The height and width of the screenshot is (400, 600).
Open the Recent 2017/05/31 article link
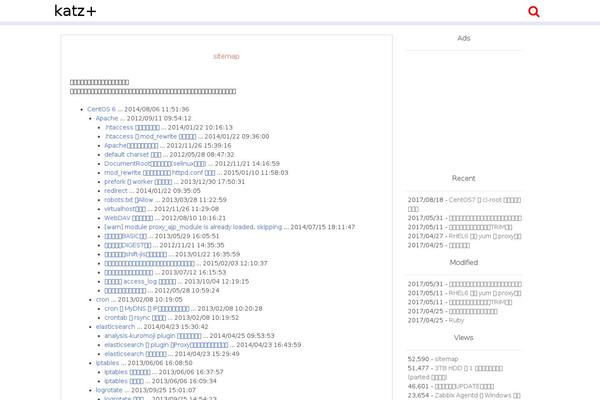click(x=485, y=218)
